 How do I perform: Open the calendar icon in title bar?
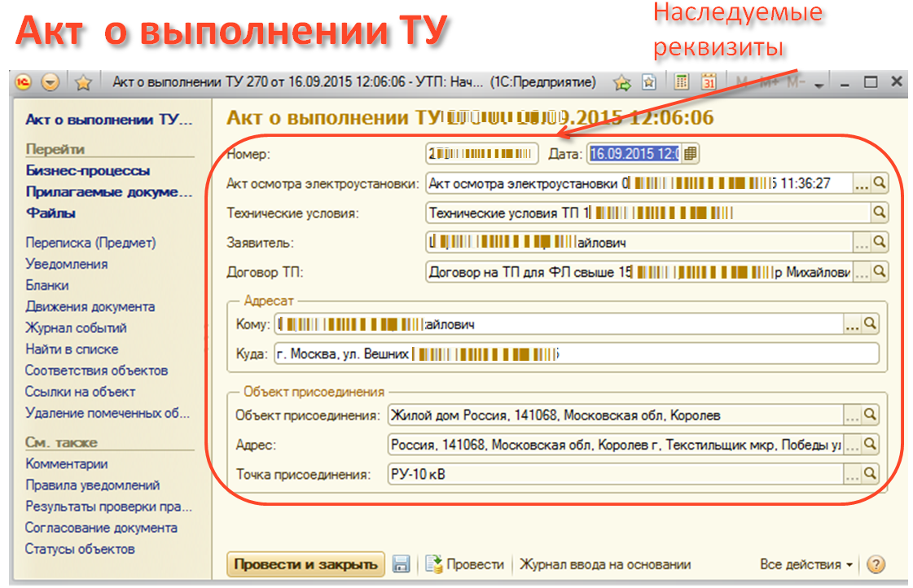click(x=709, y=82)
